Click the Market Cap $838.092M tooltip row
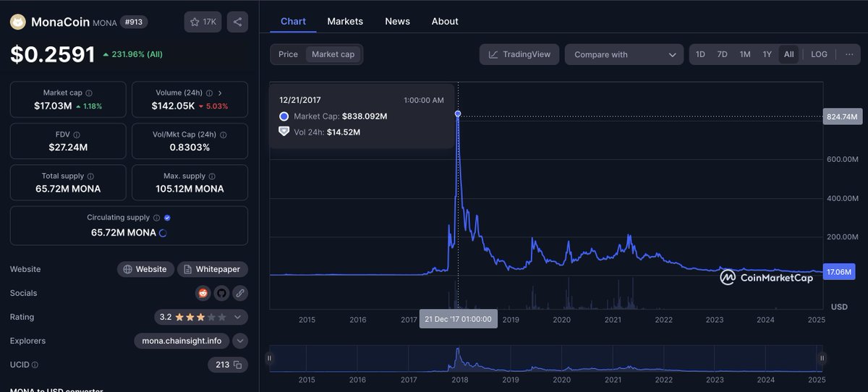Image resolution: width=868 pixels, height=392 pixels. [x=333, y=116]
